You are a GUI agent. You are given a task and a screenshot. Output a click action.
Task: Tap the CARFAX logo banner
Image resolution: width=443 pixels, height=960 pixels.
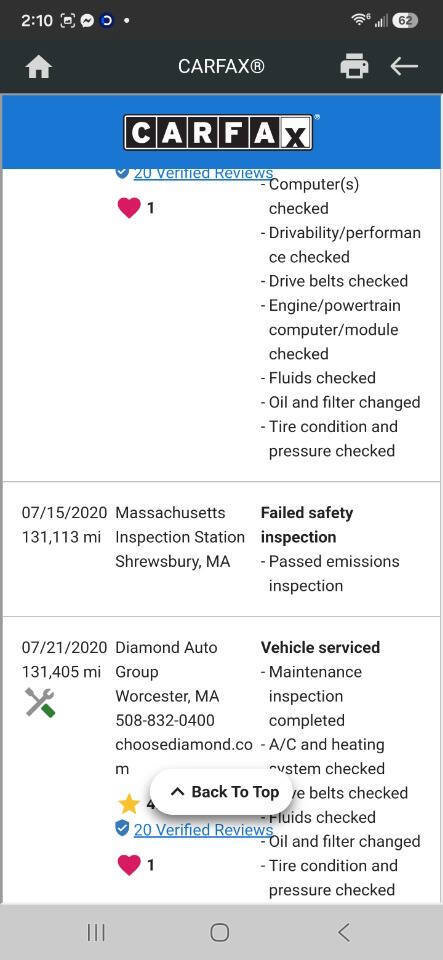pos(218,132)
